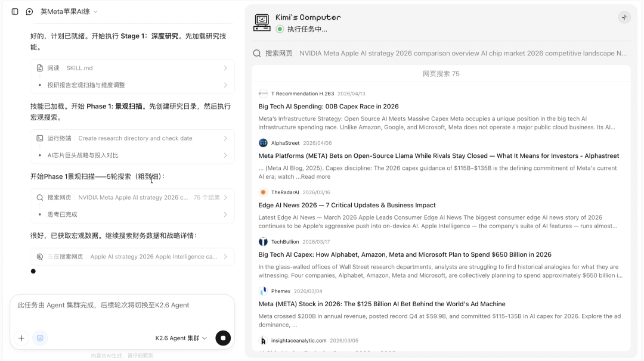Click the in-progress 正在搜索网页 icon

[x=40, y=256]
